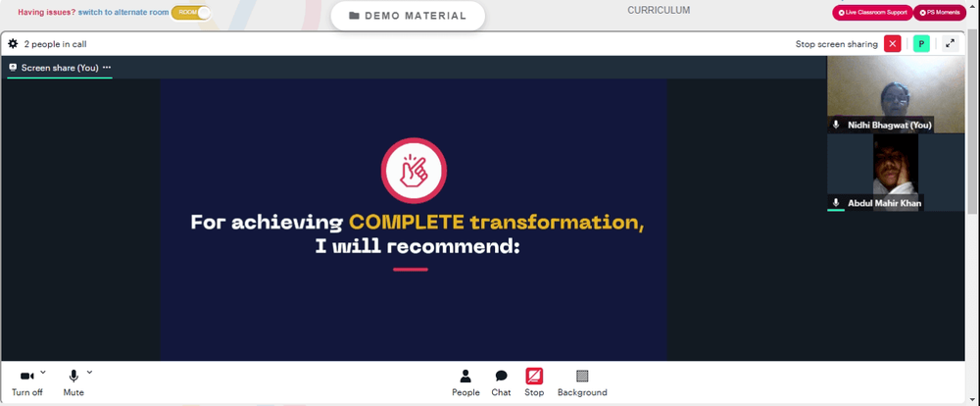Open PS Moments
The width and height of the screenshot is (980, 406).
(x=940, y=13)
